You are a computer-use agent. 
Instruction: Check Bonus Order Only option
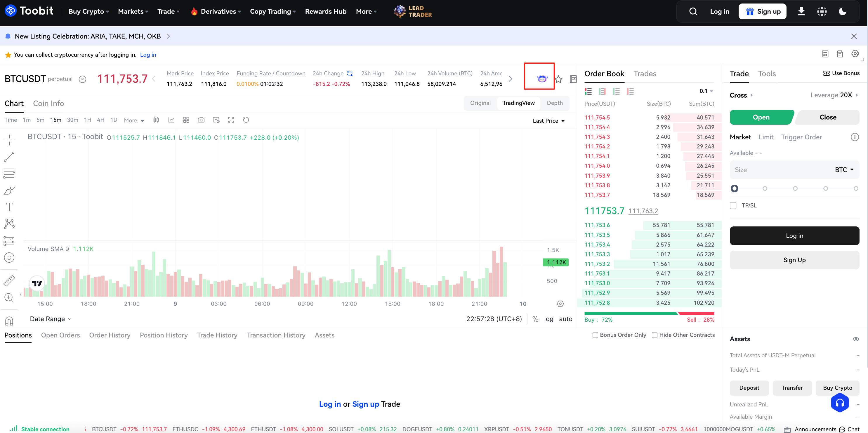click(596, 335)
